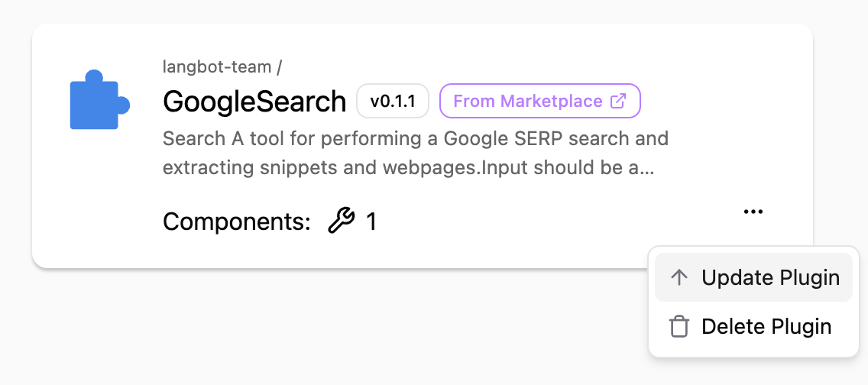Choose Update Plugin from the menu
868x385 pixels.
[770, 277]
